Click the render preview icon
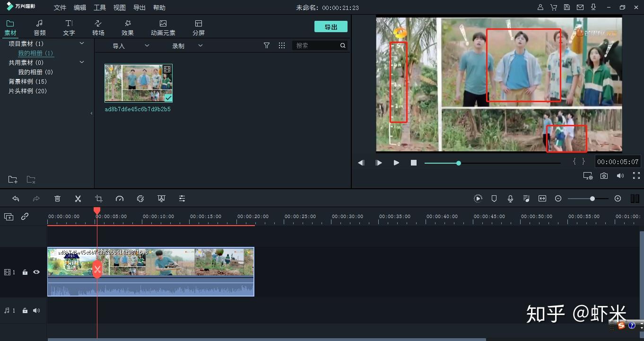 tap(478, 199)
